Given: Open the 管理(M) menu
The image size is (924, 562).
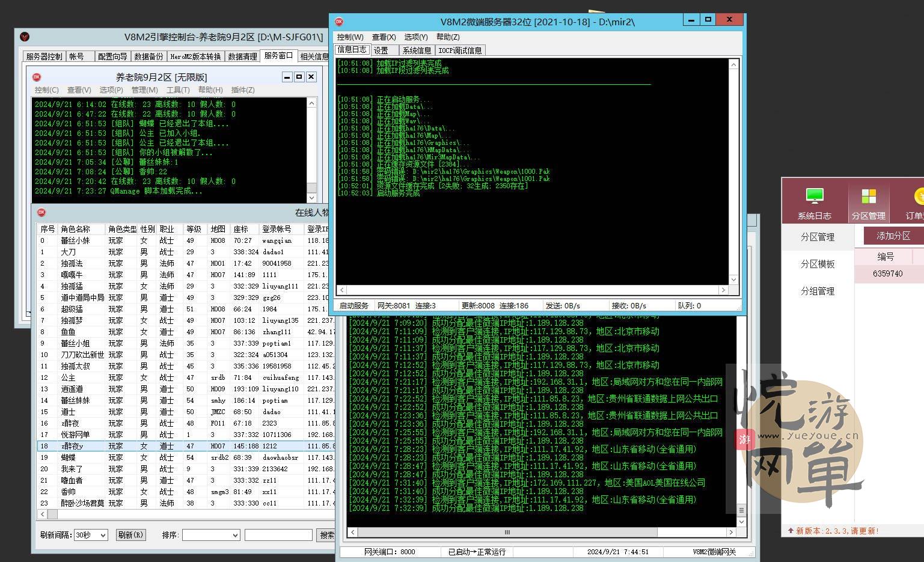Looking at the screenshot, I should tap(144, 90).
